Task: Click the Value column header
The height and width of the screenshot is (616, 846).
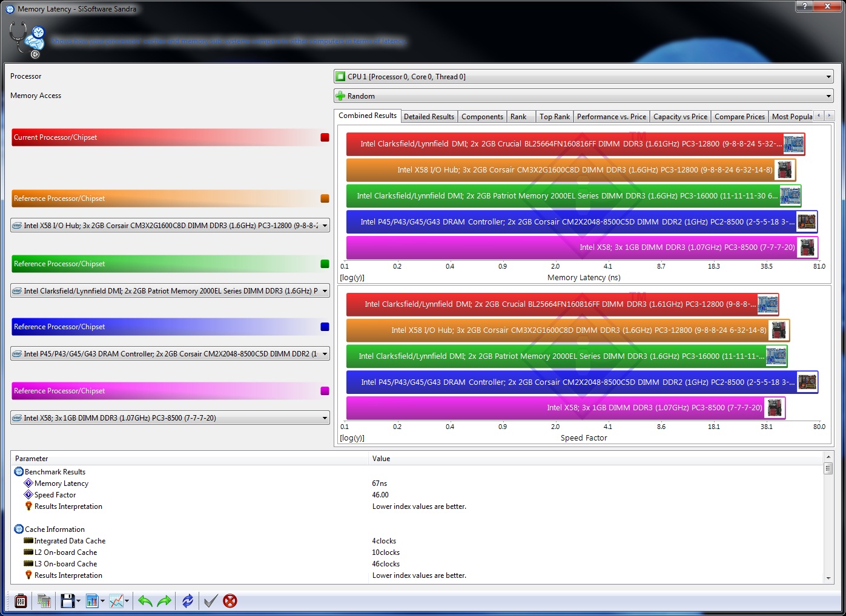Action: [x=596, y=459]
